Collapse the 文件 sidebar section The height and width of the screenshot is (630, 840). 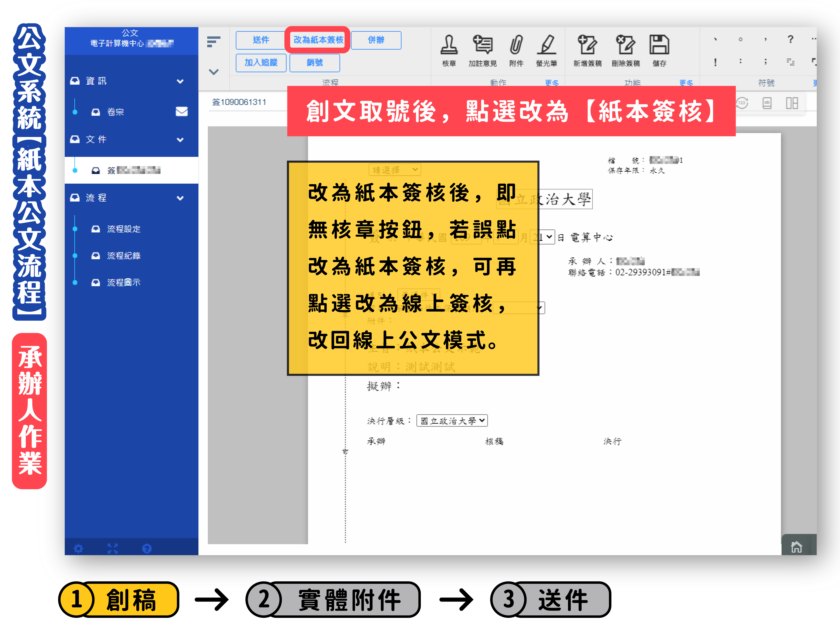pos(180,140)
